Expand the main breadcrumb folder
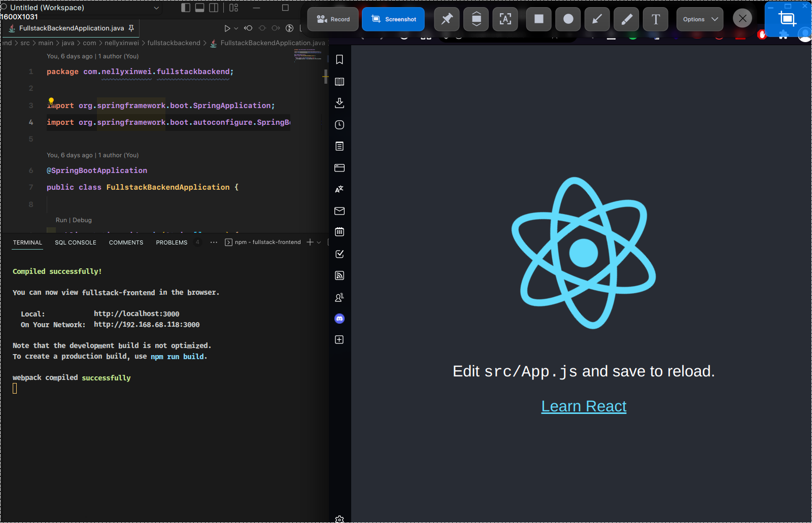This screenshot has width=812, height=523. click(x=46, y=43)
